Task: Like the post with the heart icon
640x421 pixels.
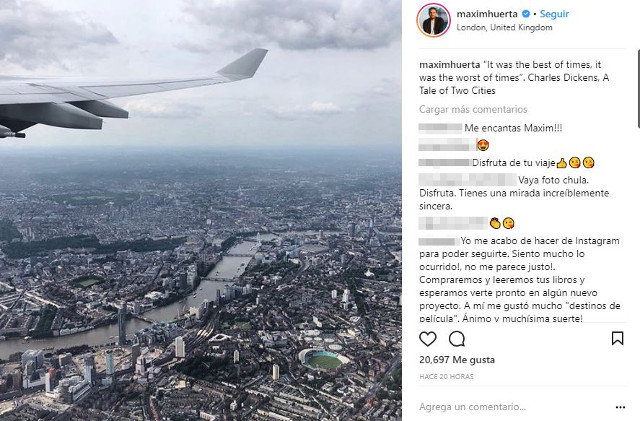Action: (428, 339)
